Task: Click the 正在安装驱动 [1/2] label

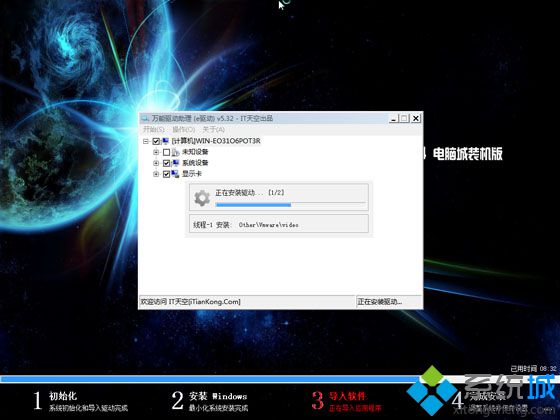Action: pos(250,192)
